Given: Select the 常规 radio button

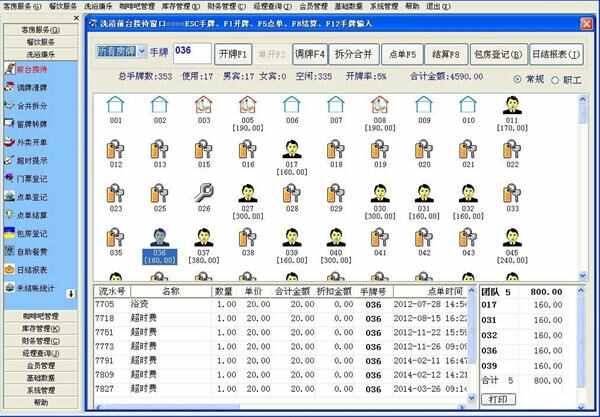Looking at the screenshot, I should point(517,79).
